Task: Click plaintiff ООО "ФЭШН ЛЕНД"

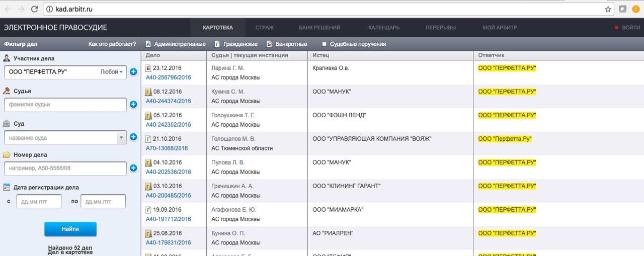Action: coord(339,115)
